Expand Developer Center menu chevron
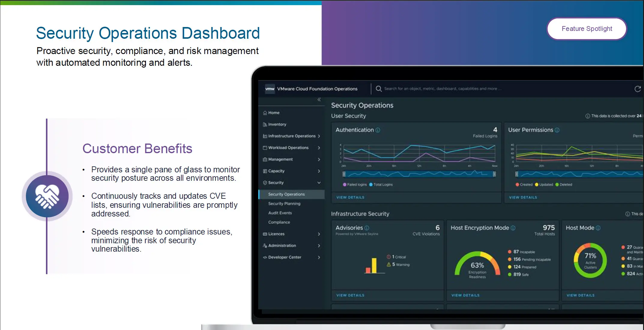The height and width of the screenshot is (330, 644). [x=319, y=257]
